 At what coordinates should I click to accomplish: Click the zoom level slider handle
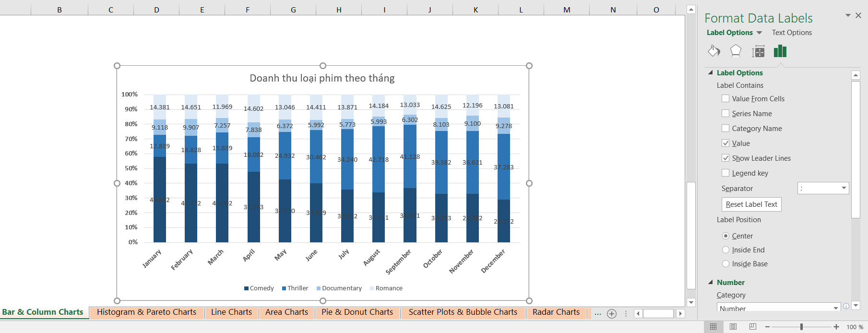[x=801, y=327]
